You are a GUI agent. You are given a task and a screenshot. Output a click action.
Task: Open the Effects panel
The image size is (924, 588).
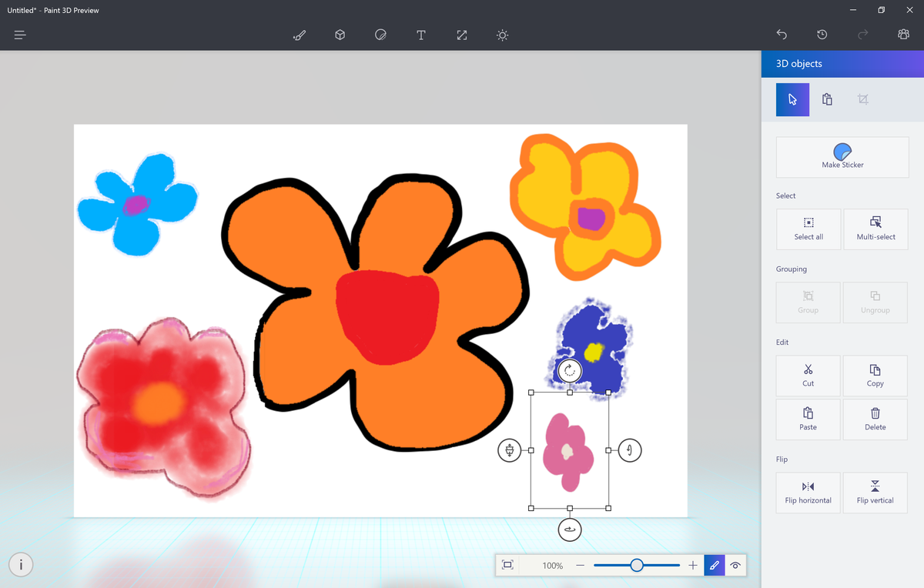coord(501,35)
